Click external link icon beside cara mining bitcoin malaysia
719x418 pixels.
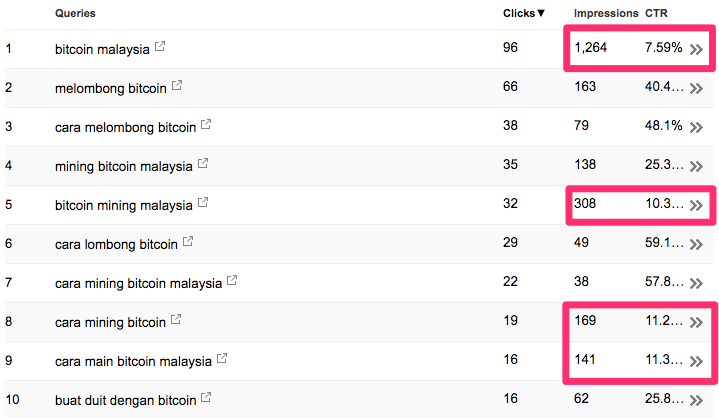(232, 282)
